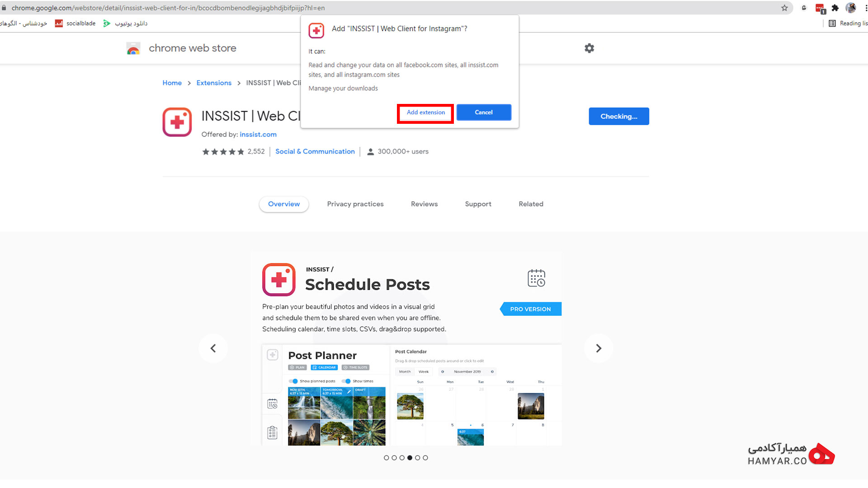Click the site lock icon
Screen dimensions: 868x488
(x=4, y=8)
